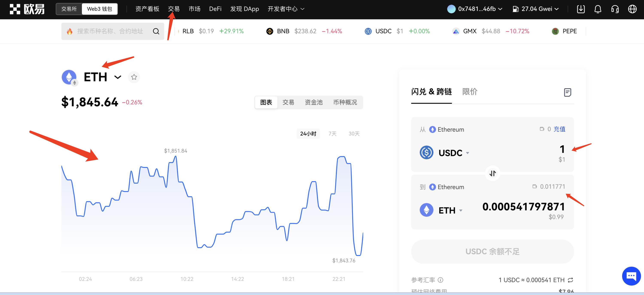Select the 7天 chart range
644x295 pixels.
(332, 134)
